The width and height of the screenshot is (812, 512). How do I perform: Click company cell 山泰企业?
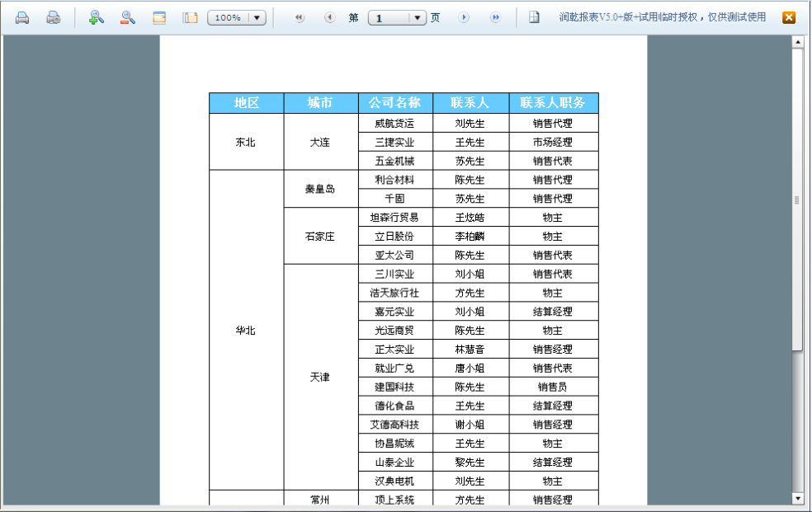[x=395, y=463]
